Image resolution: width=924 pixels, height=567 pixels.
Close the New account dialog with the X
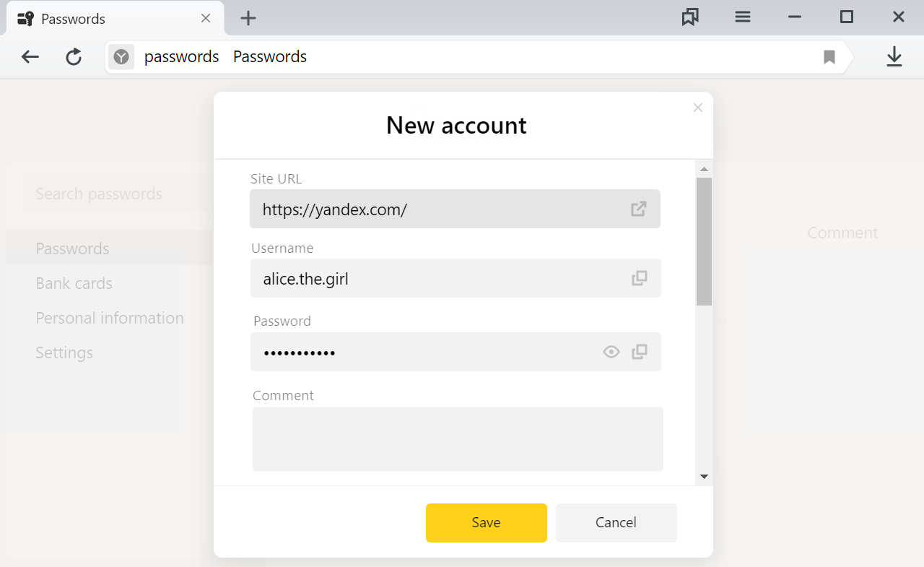click(x=697, y=108)
